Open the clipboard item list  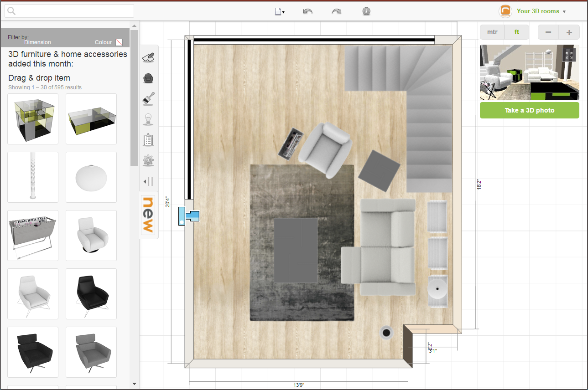148,140
